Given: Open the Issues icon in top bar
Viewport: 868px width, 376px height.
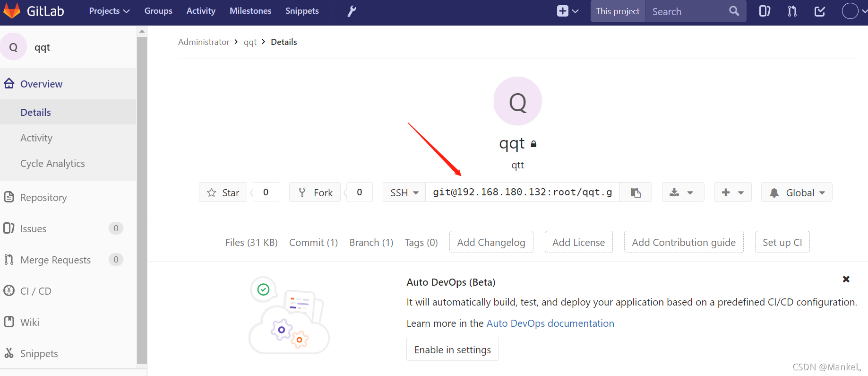Looking at the screenshot, I should pos(765,11).
